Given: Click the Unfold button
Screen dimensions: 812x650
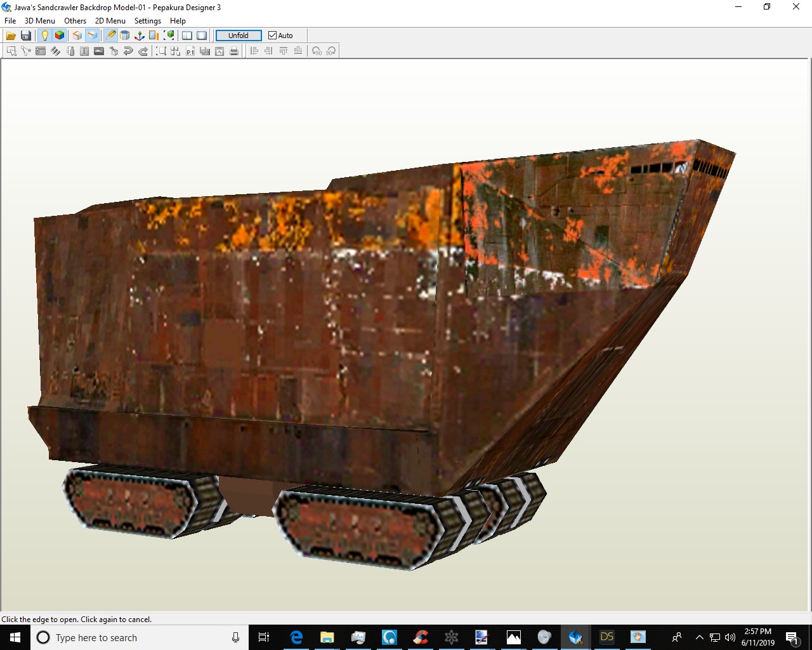Looking at the screenshot, I should [x=239, y=36].
